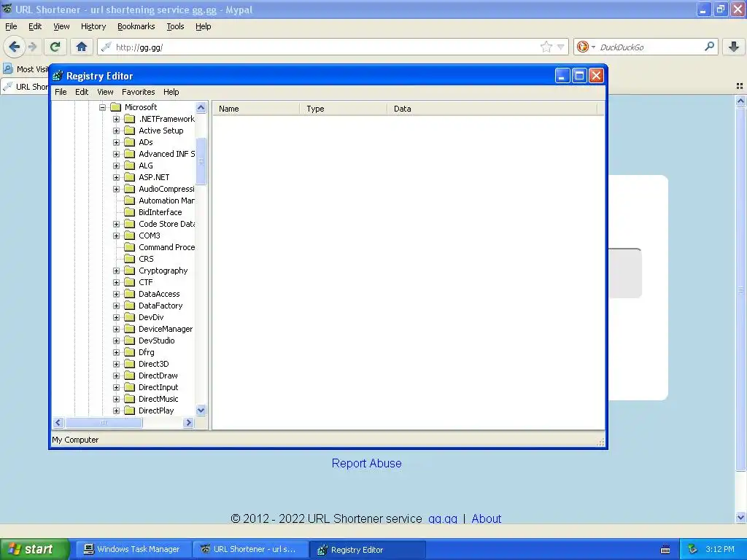
Task: Click registry tree horizontal scroll left arrow
Action: pyautogui.click(x=58, y=422)
